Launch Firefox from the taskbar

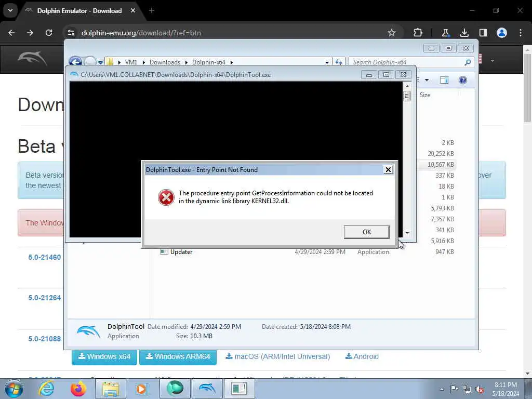(78, 389)
